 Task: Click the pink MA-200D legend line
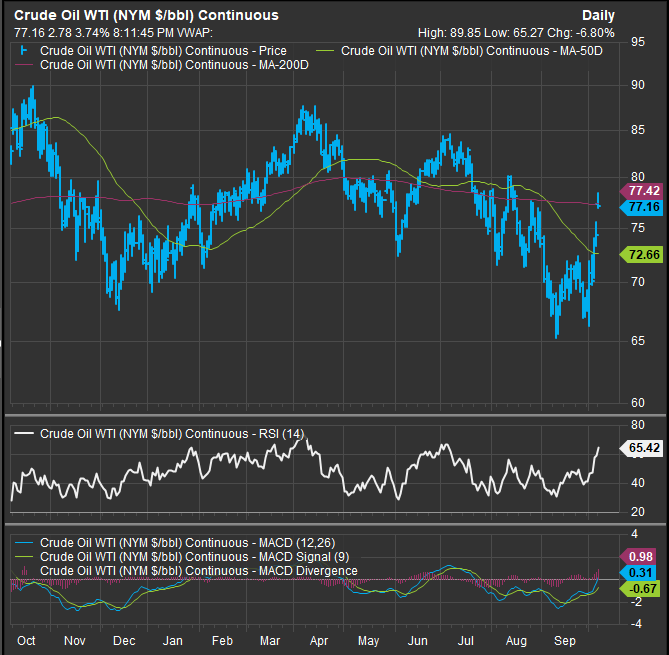[24, 64]
